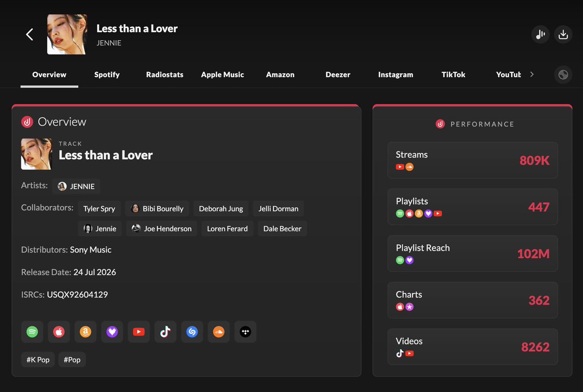Image resolution: width=583 pixels, height=392 pixels.
Task: Select the Overview tab
Action: tap(49, 74)
